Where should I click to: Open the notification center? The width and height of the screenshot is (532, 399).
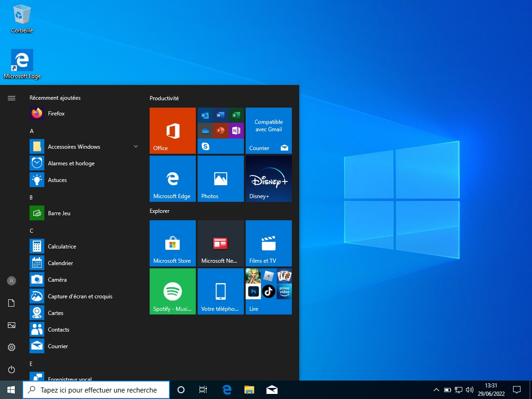pyautogui.click(x=516, y=390)
